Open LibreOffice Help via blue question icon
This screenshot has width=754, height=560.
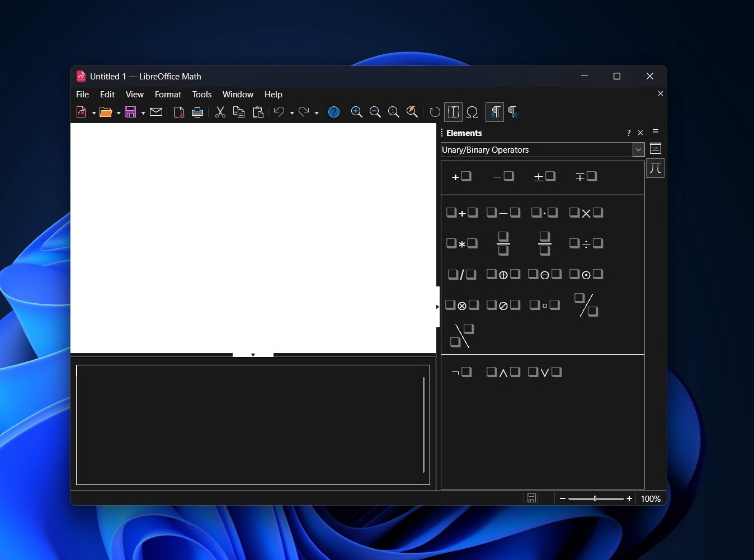[x=334, y=112]
